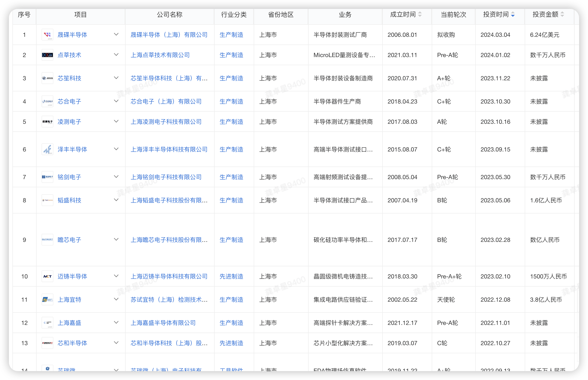Expand the 点莘技术 row
Screen dimensions: 588x380
point(116,55)
